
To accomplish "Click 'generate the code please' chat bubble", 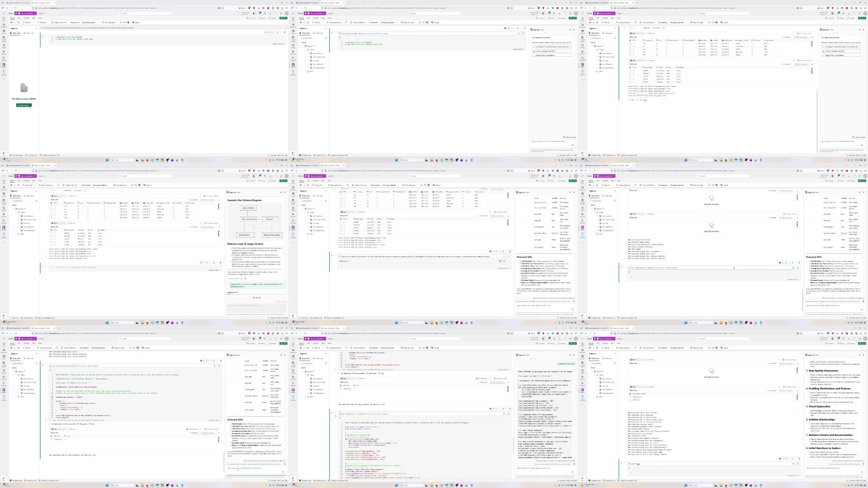I will tap(566, 363).
